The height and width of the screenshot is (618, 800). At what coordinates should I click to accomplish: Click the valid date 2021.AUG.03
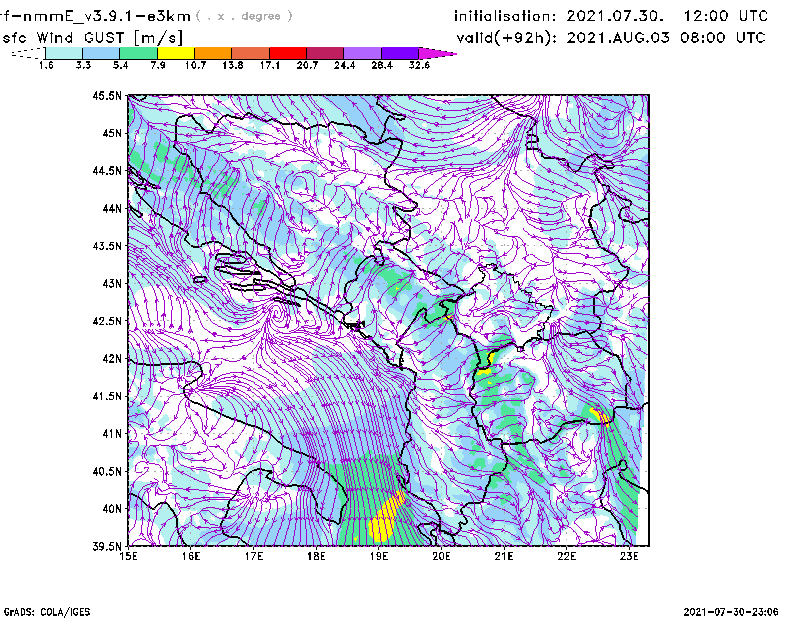click(618, 38)
